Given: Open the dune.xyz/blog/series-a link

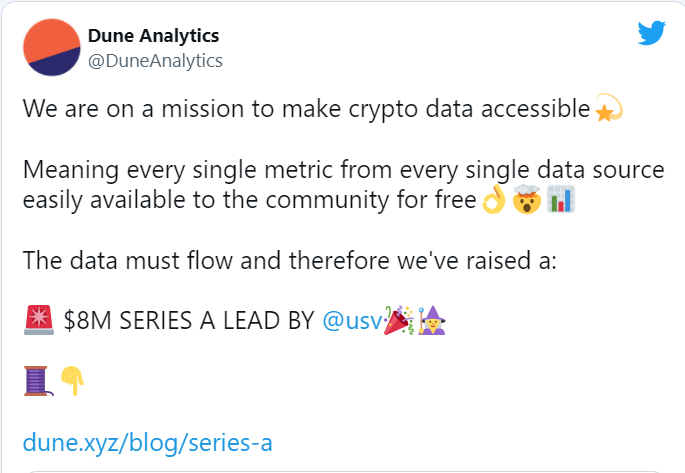Looking at the screenshot, I should click(148, 442).
